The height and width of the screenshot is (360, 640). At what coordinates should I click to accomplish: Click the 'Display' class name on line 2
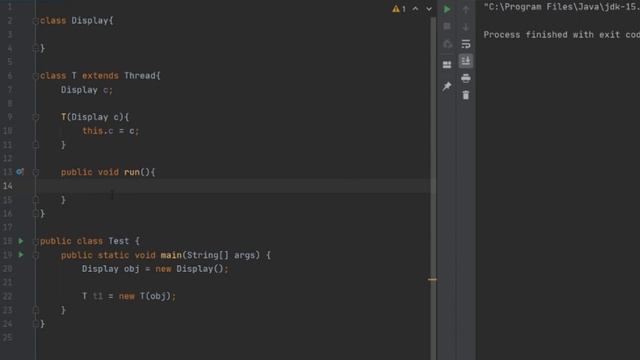90,20
